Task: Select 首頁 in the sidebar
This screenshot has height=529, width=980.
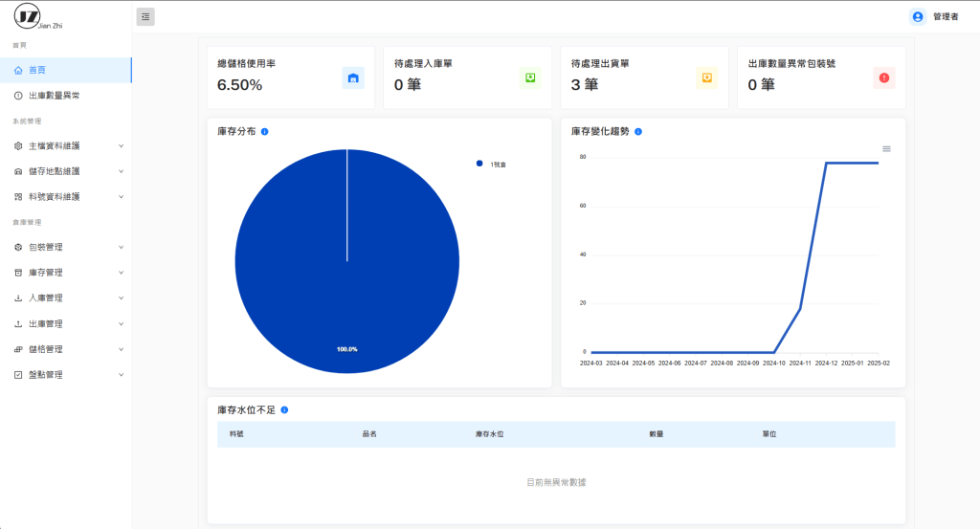Action: click(x=36, y=70)
